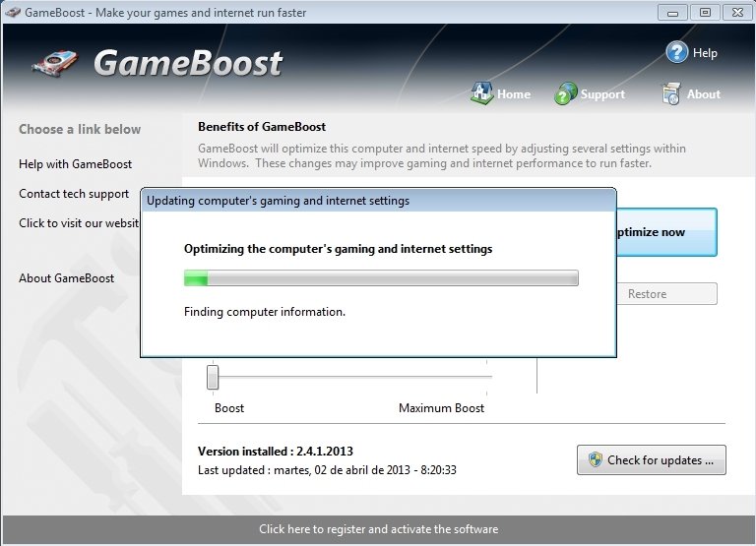Click the progress dialog title bar
The image size is (756, 546).
coord(378,201)
